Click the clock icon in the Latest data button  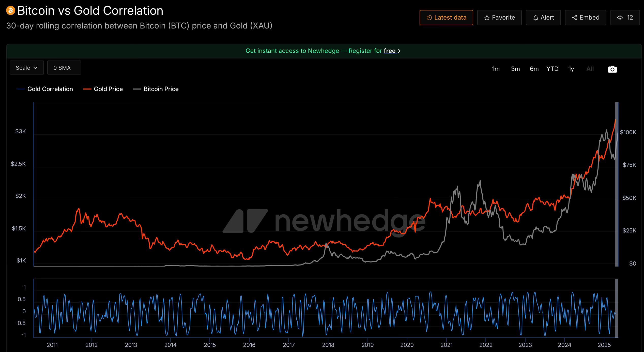pos(429,18)
